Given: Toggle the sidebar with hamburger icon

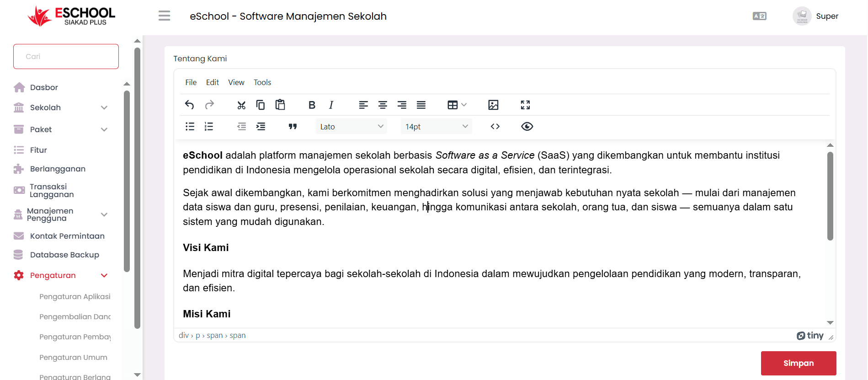Looking at the screenshot, I should click(164, 16).
